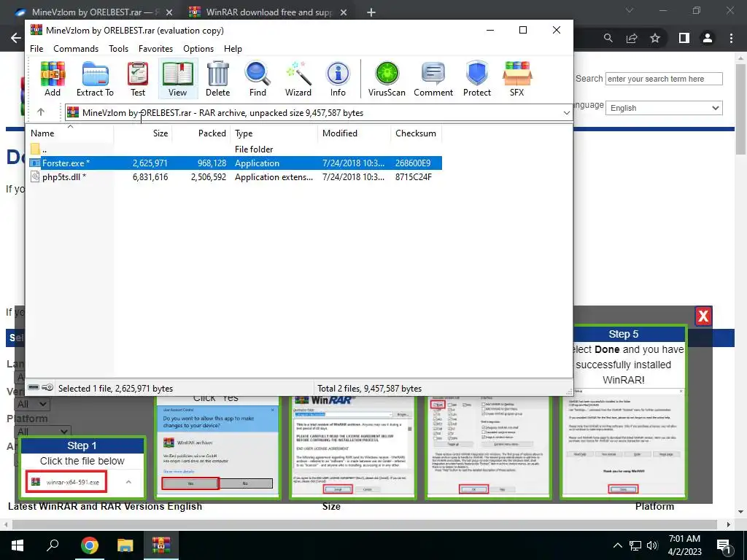Open a new Chrome tab
The height and width of the screenshot is (560, 747).
pos(371,12)
